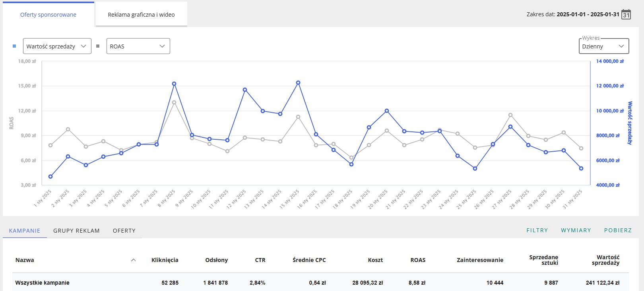
Task: Click the sort arrow beside Nazwa column
Action: 134,260
